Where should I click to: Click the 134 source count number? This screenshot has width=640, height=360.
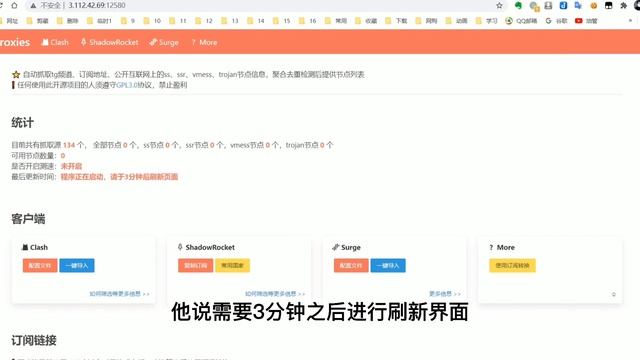69,145
